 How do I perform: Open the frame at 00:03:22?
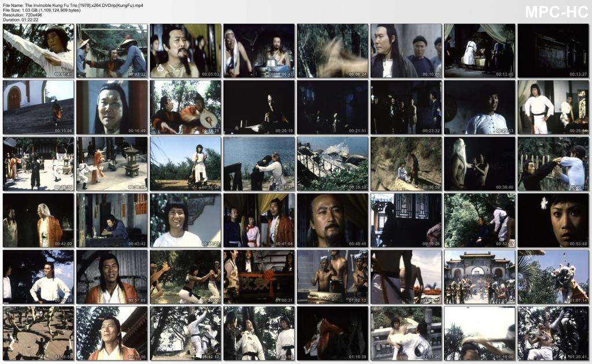pos(112,51)
